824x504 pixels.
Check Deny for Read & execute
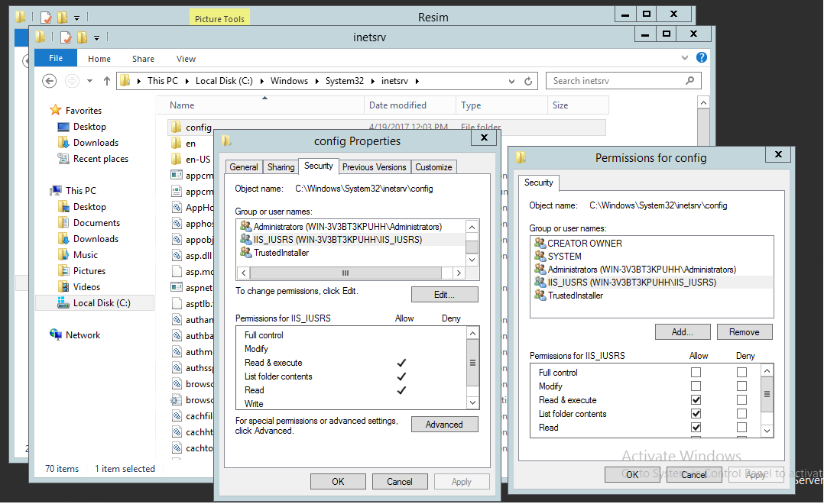[x=741, y=399]
